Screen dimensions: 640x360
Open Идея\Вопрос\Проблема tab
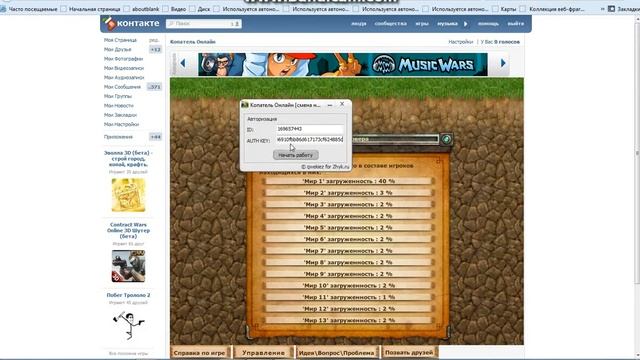click(336, 353)
